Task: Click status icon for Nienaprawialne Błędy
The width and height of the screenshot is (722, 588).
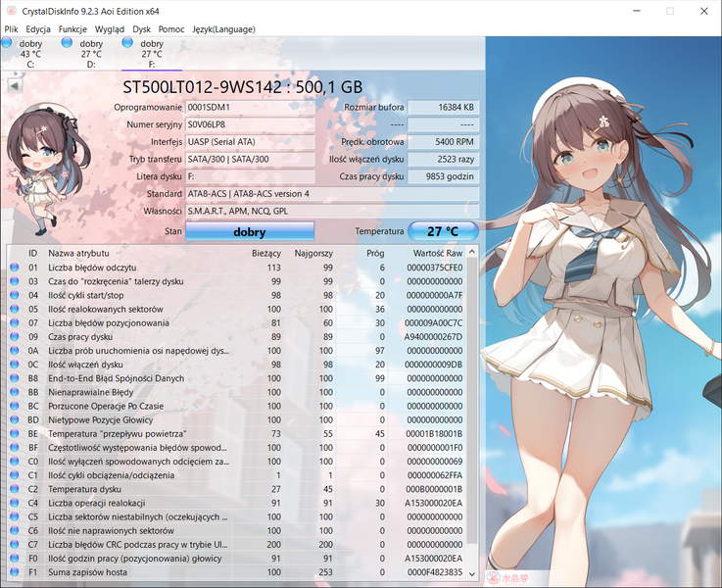Action: (x=15, y=392)
